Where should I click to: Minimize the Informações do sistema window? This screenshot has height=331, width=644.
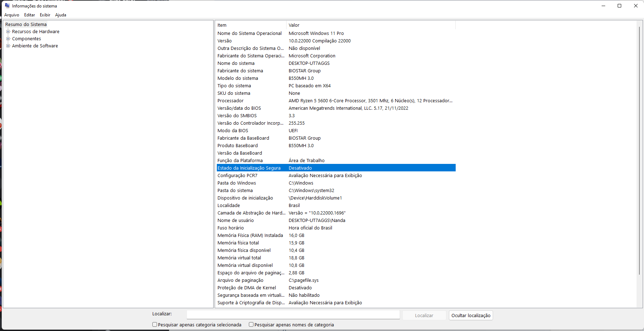point(603,6)
